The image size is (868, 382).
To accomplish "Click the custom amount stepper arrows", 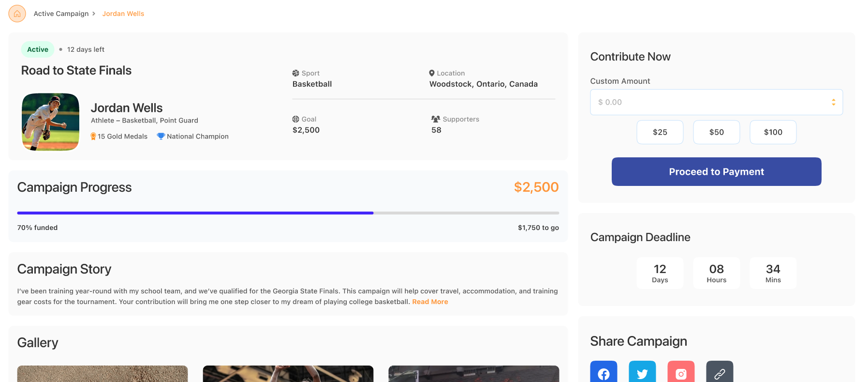I will [833, 102].
